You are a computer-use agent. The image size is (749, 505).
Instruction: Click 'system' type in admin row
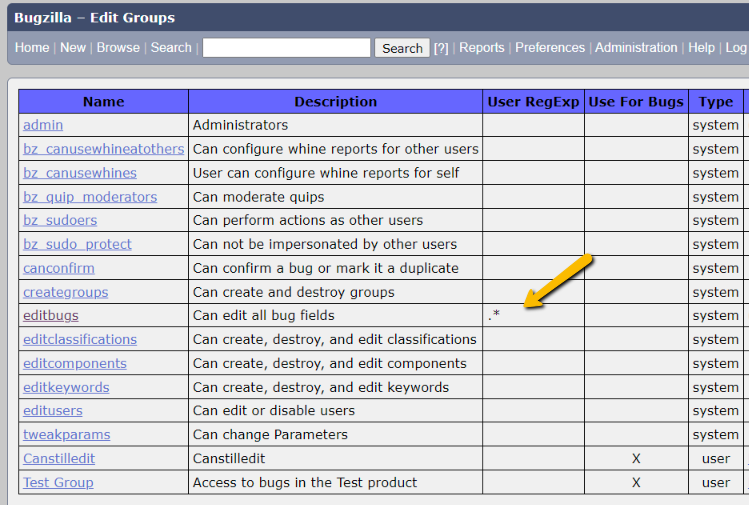[716, 125]
